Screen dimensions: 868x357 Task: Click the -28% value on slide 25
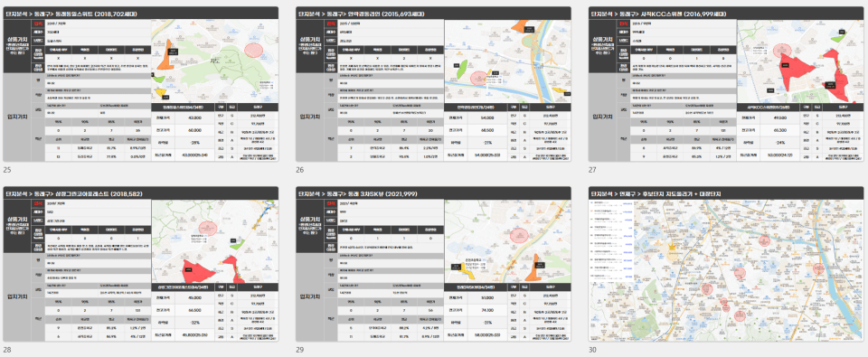point(195,144)
